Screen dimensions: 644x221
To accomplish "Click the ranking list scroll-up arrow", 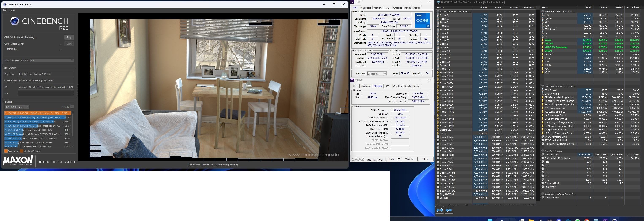I will 72,113.
